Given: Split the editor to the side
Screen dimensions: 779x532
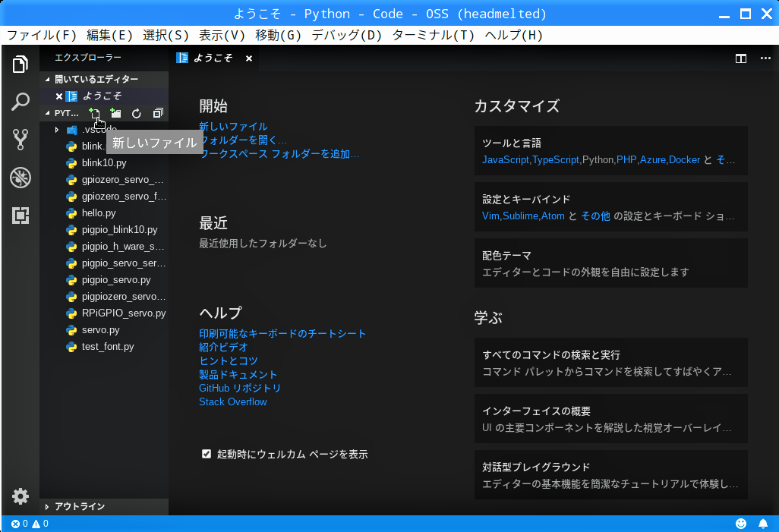Looking at the screenshot, I should [741, 58].
